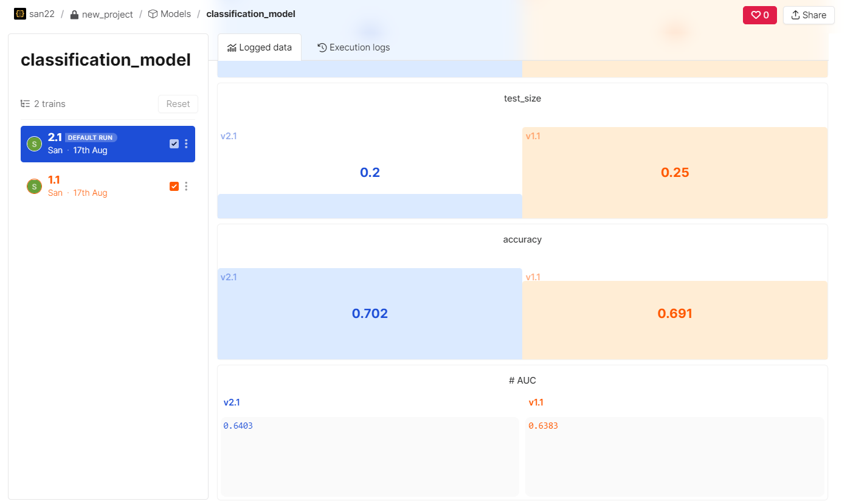Click the trains list icon
Screen dimensions: 853x504
point(26,104)
